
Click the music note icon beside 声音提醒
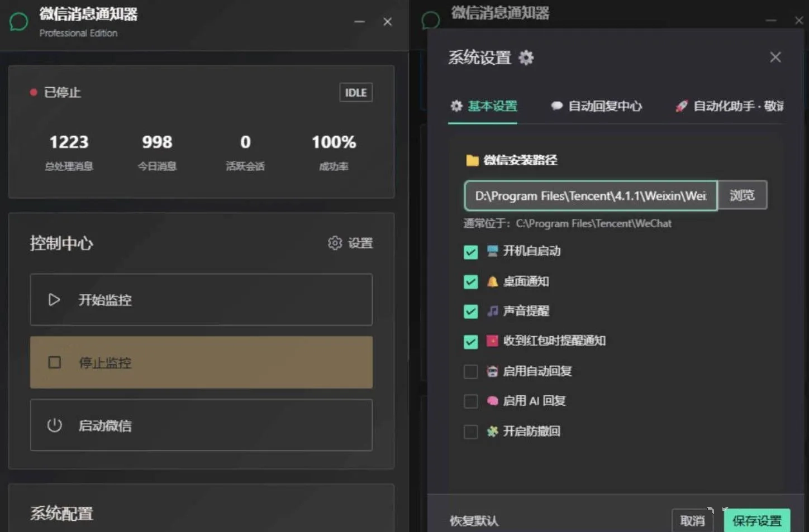[x=492, y=311]
